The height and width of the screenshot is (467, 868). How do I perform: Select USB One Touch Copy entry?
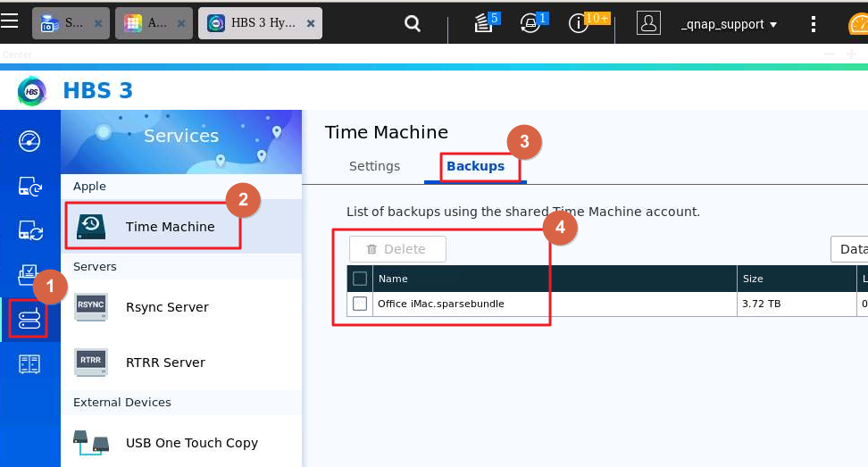click(x=181, y=443)
